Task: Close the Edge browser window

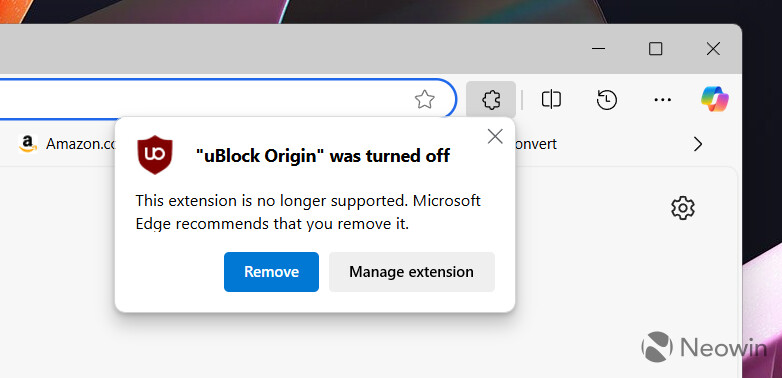Action: 713,49
